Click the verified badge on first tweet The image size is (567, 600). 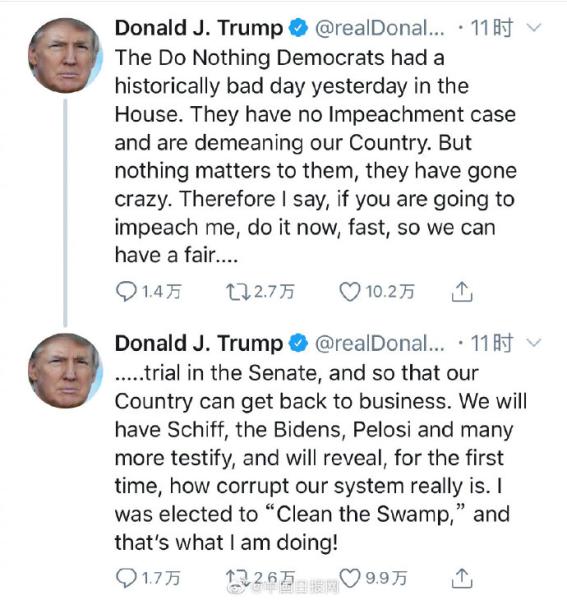tap(298, 28)
